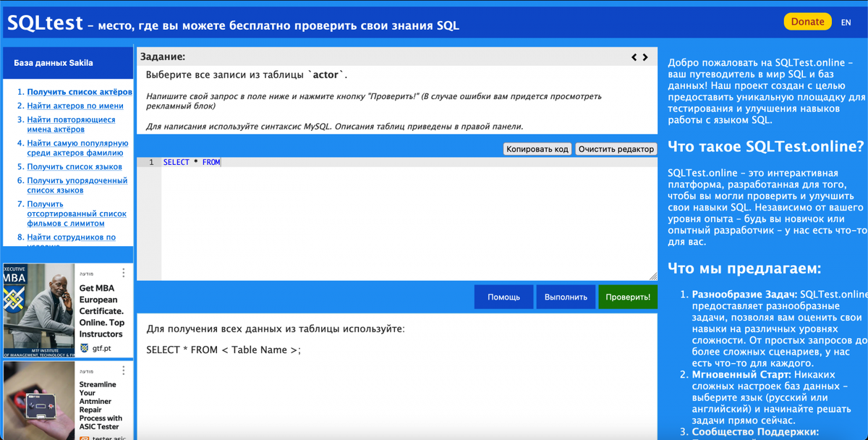This screenshot has width=868, height=440.
Task: Open the SQLtest logo home link
Action: click(45, 23)
